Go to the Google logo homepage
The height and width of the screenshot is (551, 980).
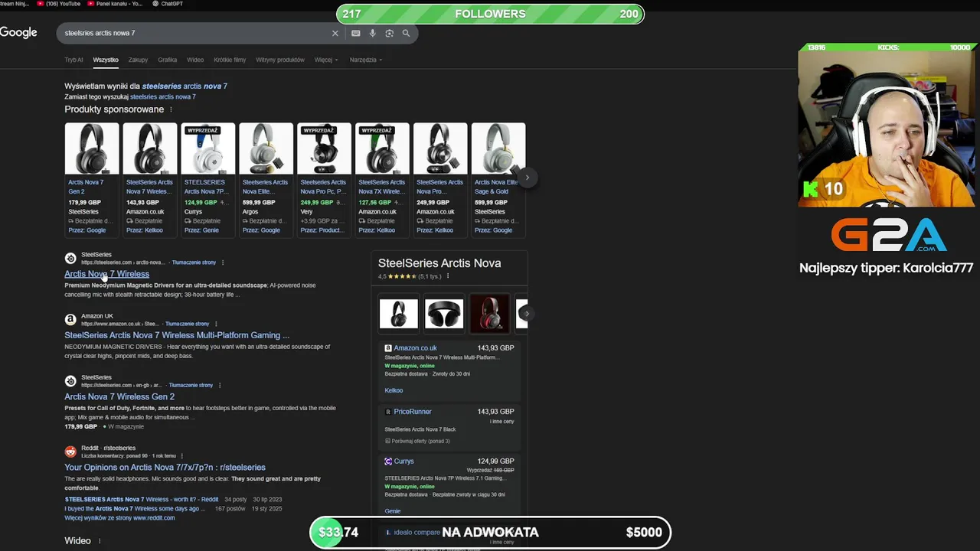[x=18, y=32]
